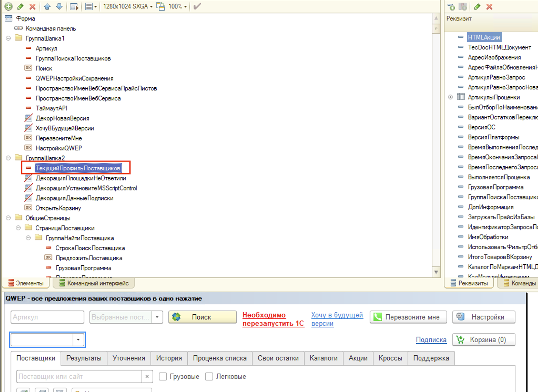Image resolution: width=538 pixels, height=392 pixels.
Task: Move element up with blue up arrow
Action: point(47,6)
